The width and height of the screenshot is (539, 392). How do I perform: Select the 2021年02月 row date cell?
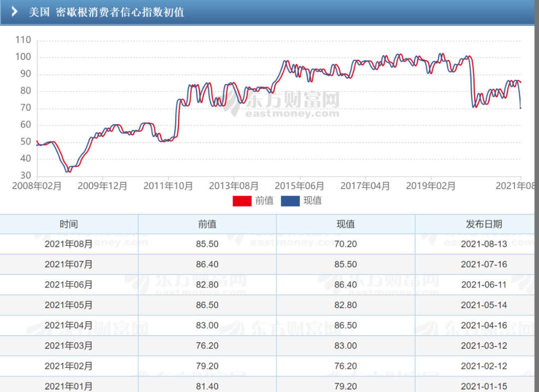69,366
